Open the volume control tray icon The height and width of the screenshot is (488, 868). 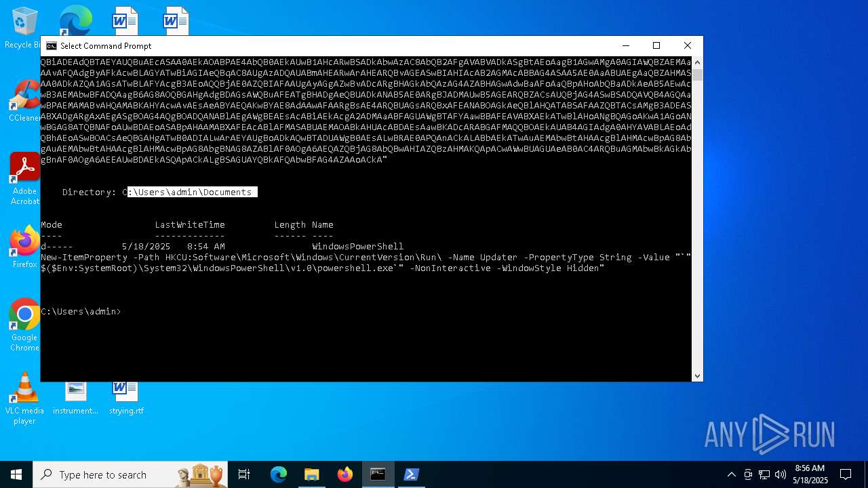(x=781, y=474)
